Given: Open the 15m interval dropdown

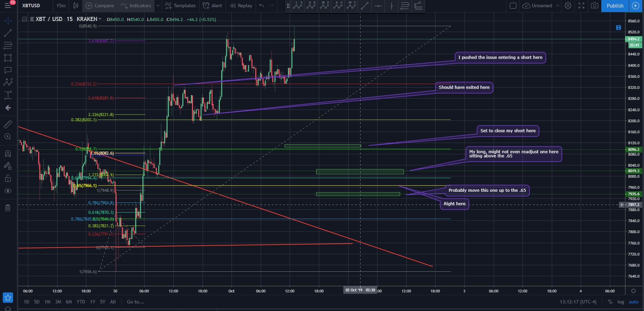Looking at the screenshot, I should pyautogui.click(x=61, y=6).
